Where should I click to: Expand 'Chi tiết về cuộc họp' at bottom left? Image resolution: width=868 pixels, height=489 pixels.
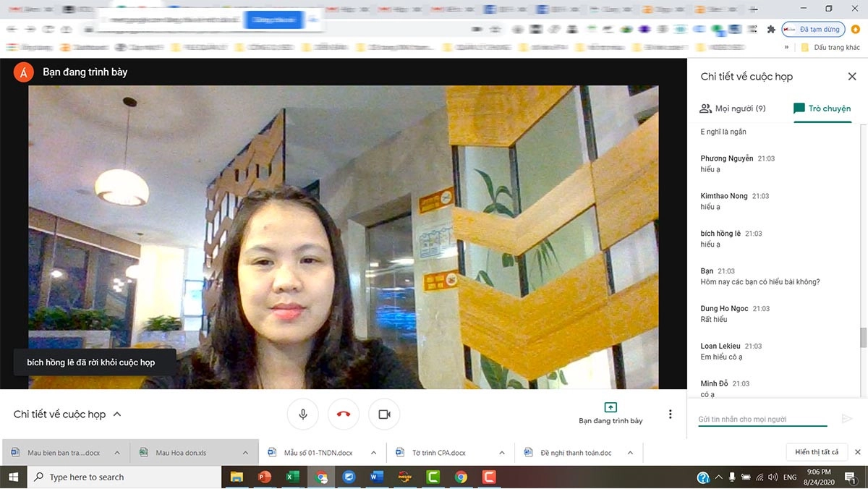coord(67,414)
